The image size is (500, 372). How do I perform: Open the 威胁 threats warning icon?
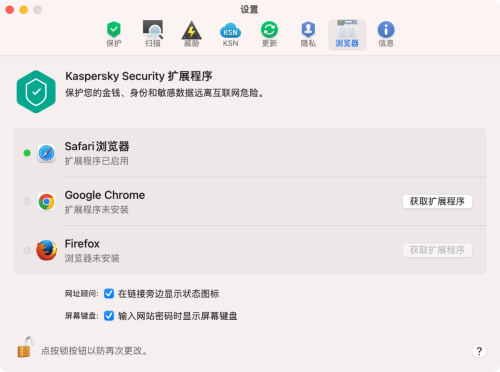coord(191,34)
